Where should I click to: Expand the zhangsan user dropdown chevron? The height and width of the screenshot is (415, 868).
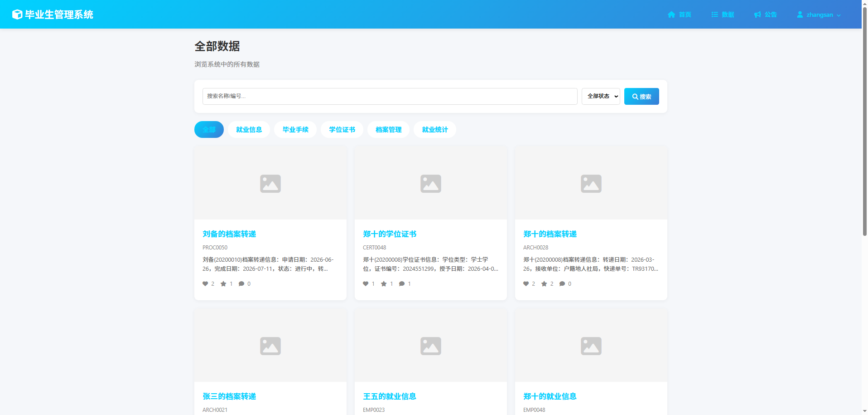click(839, 15)
